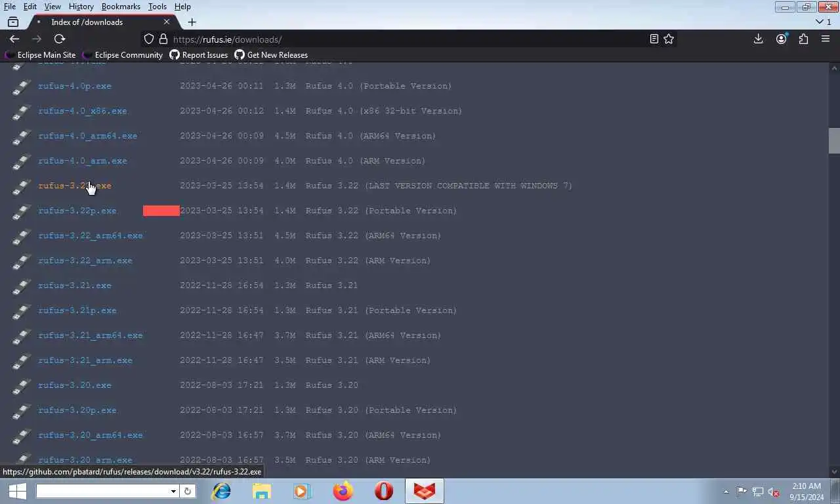840x504 pixels.
Task: Click the USB icon beside rufus-4.0p.exe
Action: [22, 87]
